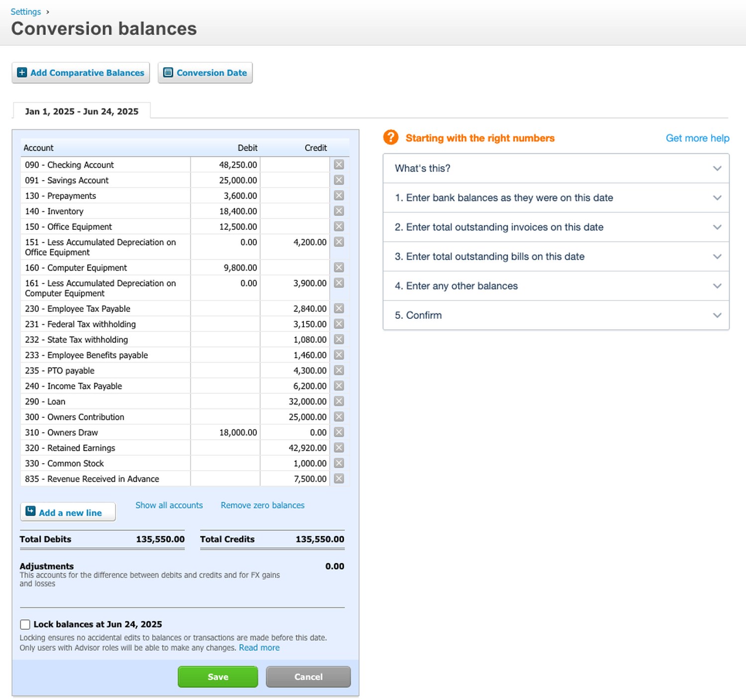Expand step 3 about outstanding bills
The height and width of the screenshot is (700, 746).
[556, 256]
